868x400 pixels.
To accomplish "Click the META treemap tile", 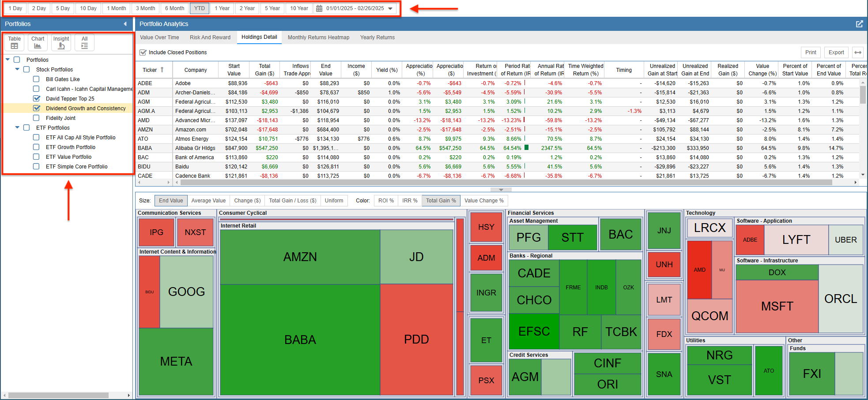I will pyautogui.click(x=176, y=362).
